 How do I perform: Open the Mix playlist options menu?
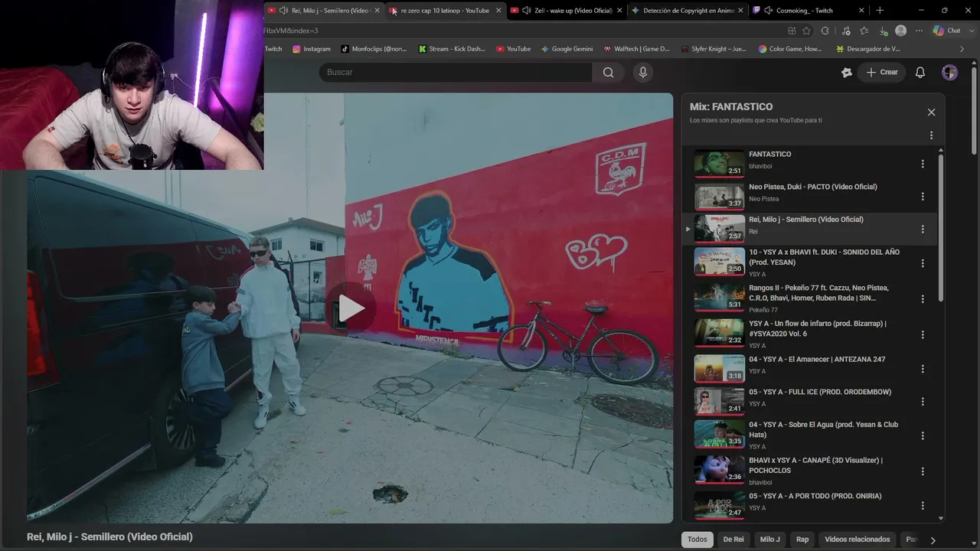click(x=931, y=135)
